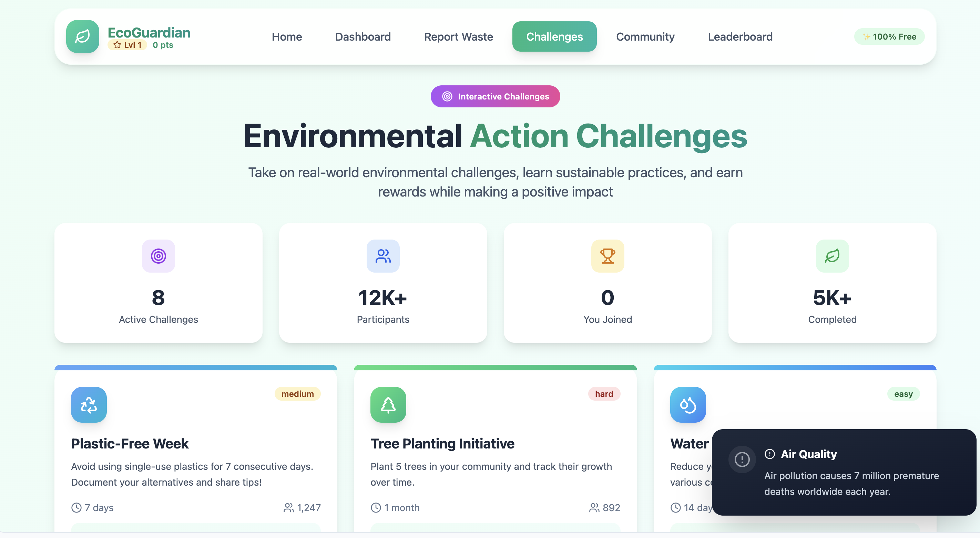Open the Tree Planting Initiative title
Viewport: 980px width, 539px height.
(442, 444)
